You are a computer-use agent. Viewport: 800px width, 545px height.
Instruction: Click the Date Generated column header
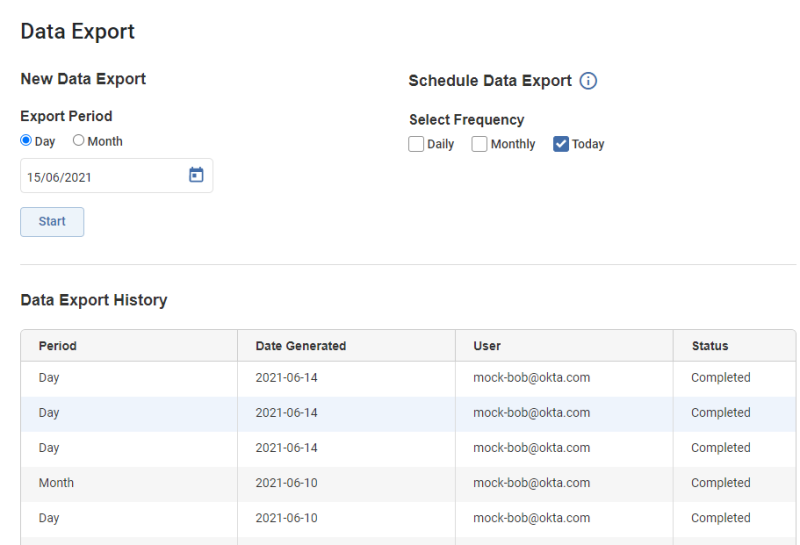[x=301, y=346]
